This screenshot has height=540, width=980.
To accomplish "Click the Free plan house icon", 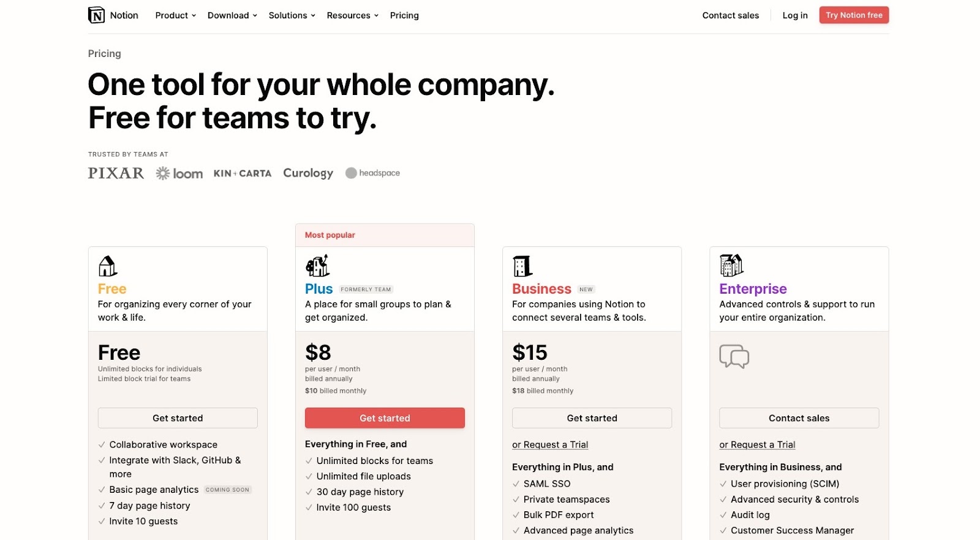I will click(x=108, y=266).
